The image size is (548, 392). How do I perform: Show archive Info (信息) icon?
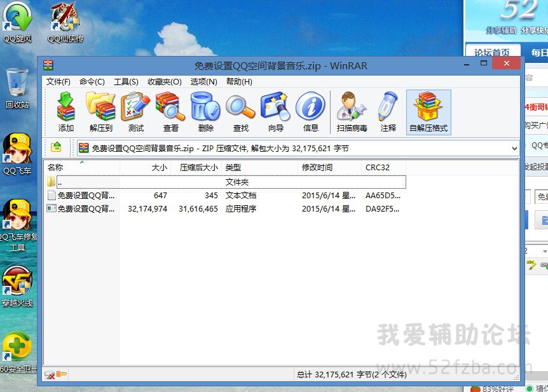pyautogui.click(x=310, y=112)
